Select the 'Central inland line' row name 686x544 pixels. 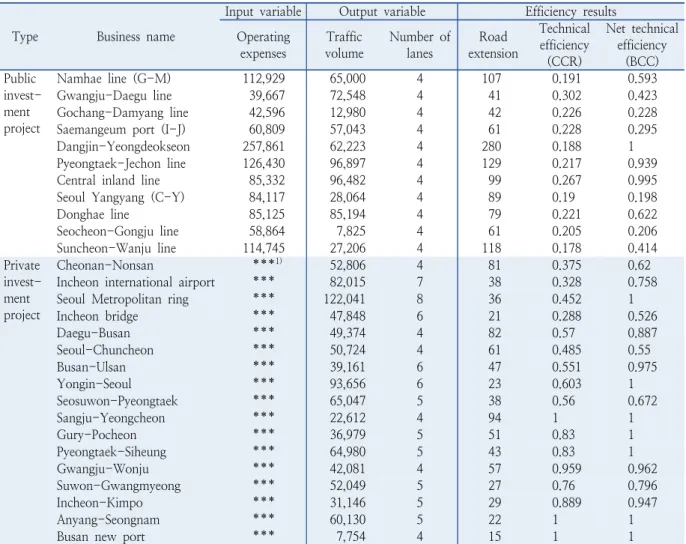108,180
